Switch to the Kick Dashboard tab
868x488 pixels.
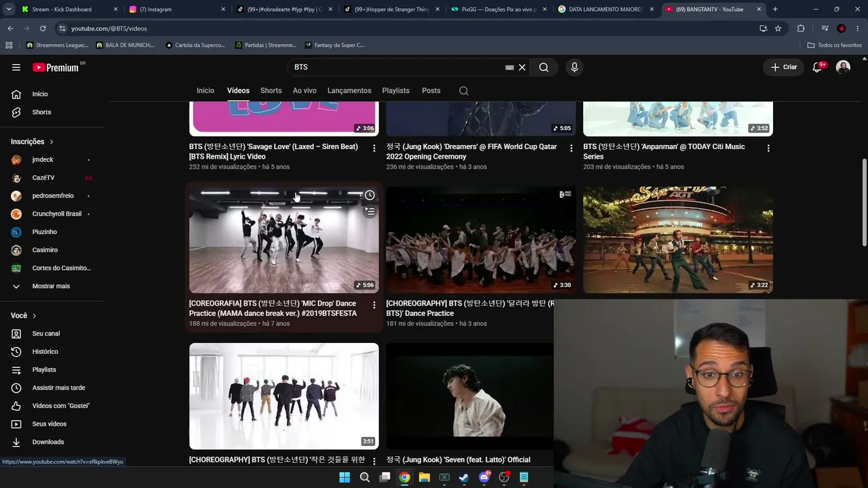(68, 9)
